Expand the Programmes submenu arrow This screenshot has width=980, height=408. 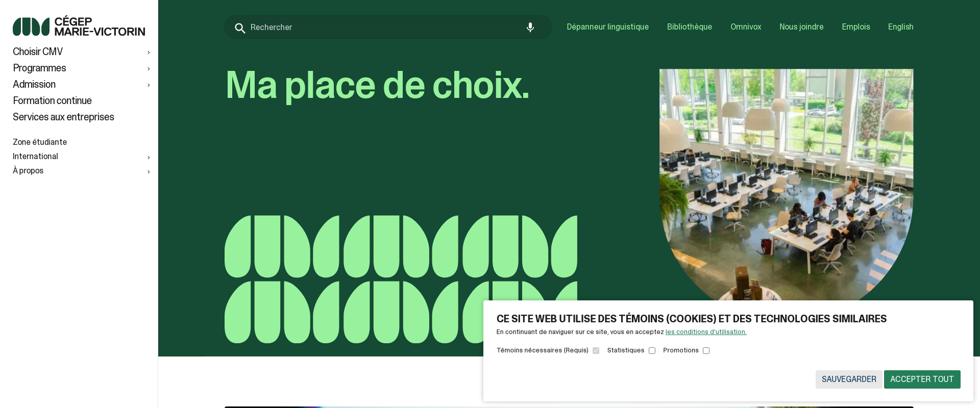pos(149,69)
